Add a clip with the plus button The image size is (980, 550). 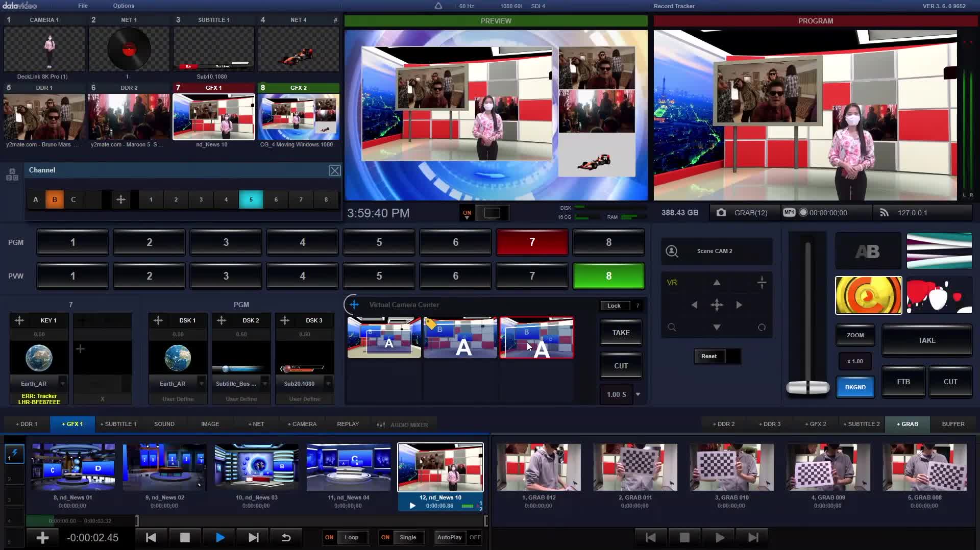pyautogui.click(x=43, y=537)
